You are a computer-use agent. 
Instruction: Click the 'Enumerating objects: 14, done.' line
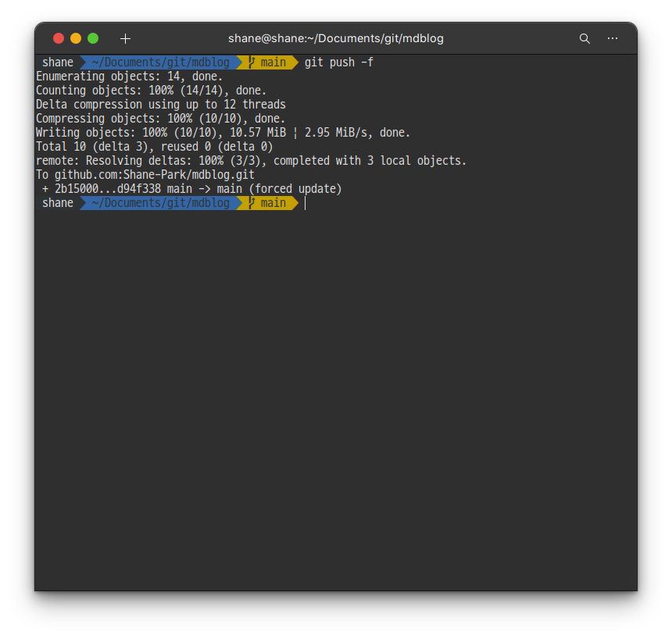coord(130,77)
